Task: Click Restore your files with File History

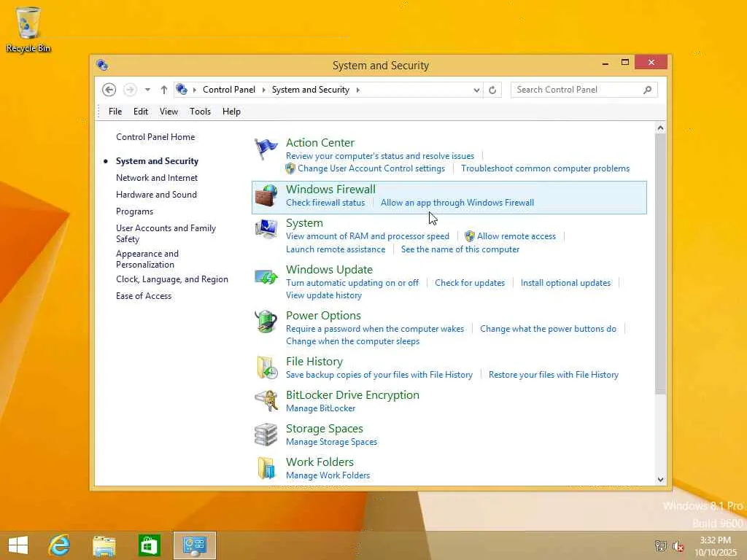Action: tap(554, 375)
